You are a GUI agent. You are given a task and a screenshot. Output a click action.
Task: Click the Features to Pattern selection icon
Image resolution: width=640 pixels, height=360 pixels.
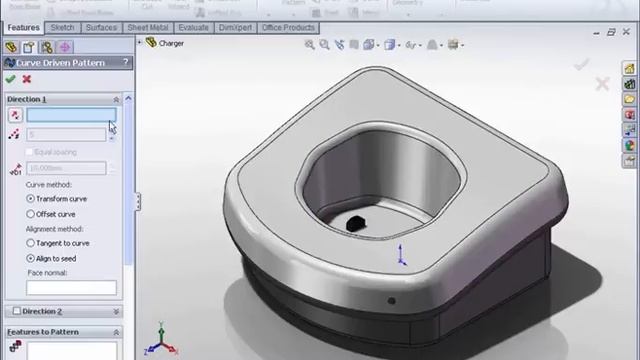pyautogui.click(x=15, y=346)
